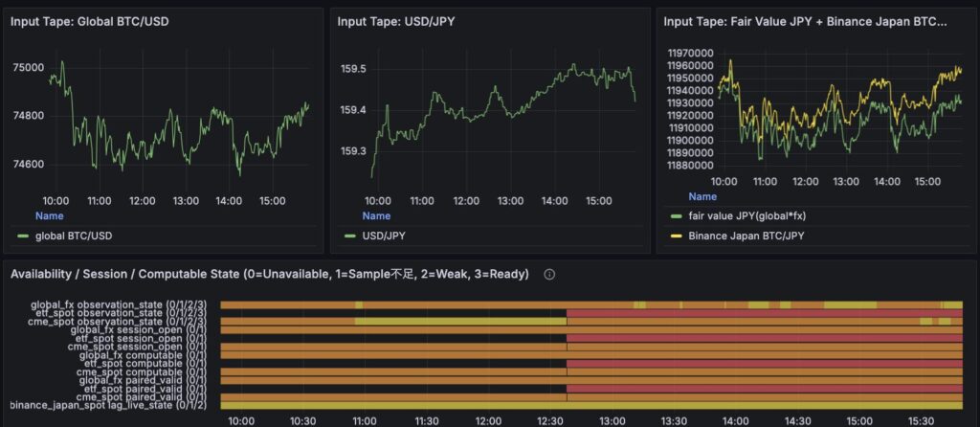Viewport: 980px width, 427px height.
Task: Click the info icon beside Availability panel title
Action: pyautogui.click(x=549, y=274)
